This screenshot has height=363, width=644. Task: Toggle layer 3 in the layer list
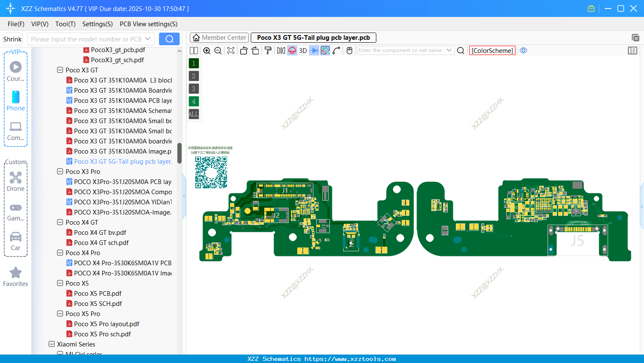194,88
